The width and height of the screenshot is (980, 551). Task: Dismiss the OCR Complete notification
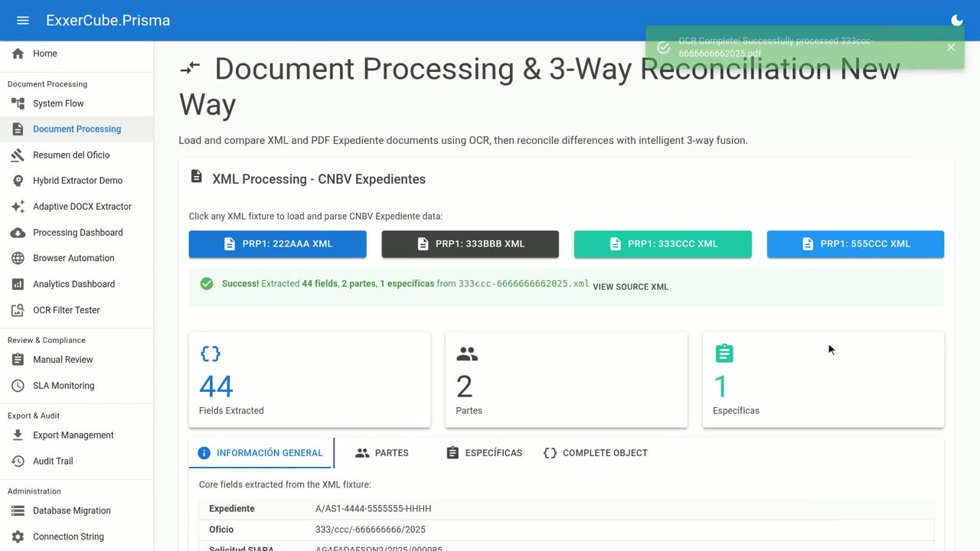pos(951,47)
